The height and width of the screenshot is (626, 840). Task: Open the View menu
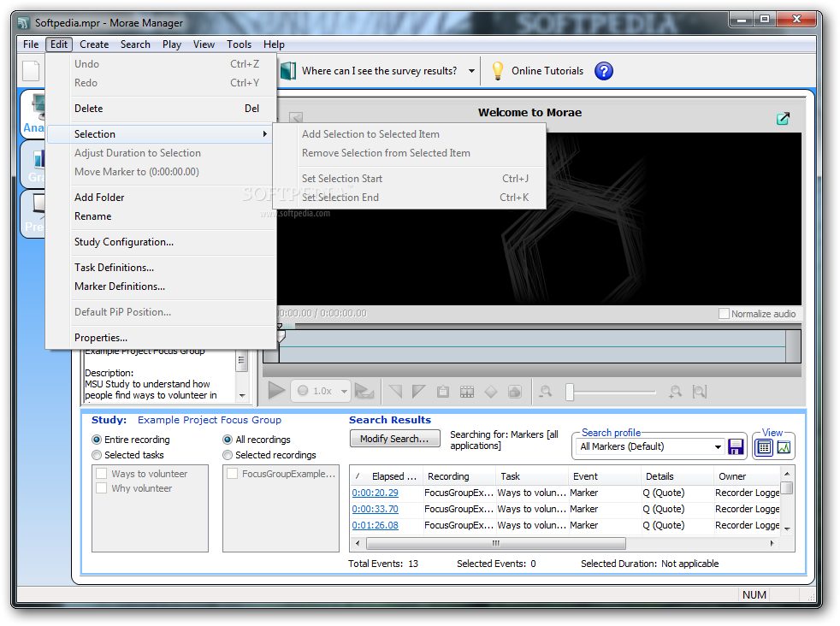(204, 44)
